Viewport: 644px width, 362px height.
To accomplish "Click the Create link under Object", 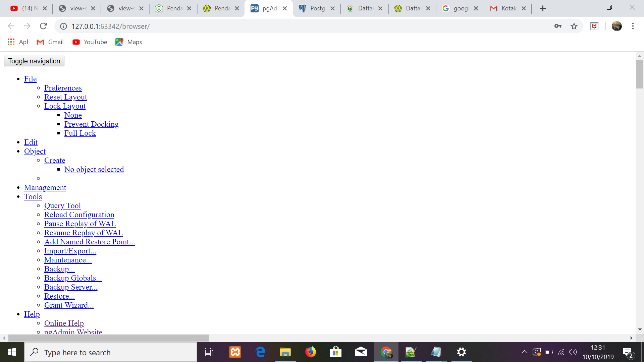I will pyautogui.click(x=55, y=160).
